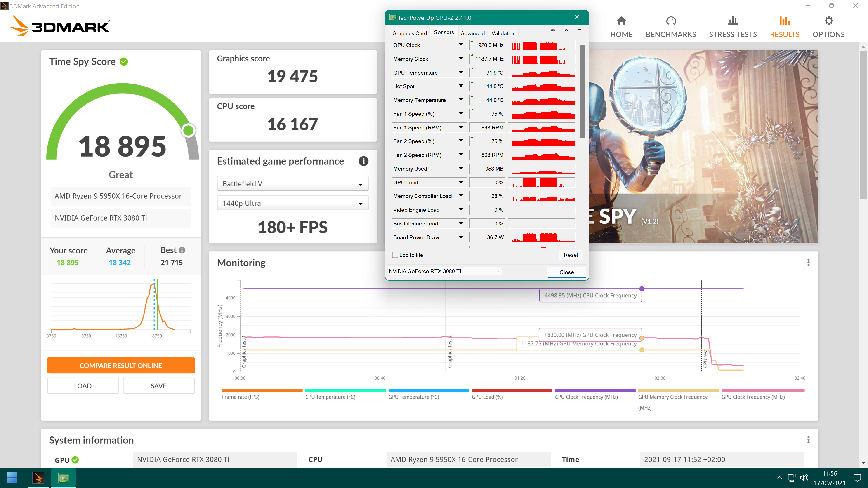Click GPU-Z screenshot camera icon
868x488 pixels.
point(553,30)
